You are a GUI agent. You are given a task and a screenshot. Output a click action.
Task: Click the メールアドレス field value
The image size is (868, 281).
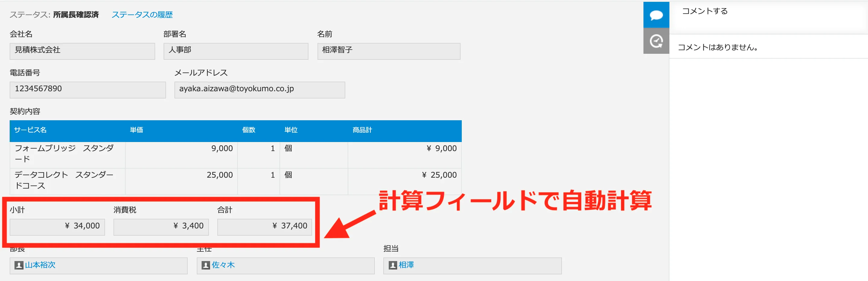pos(259,90)
